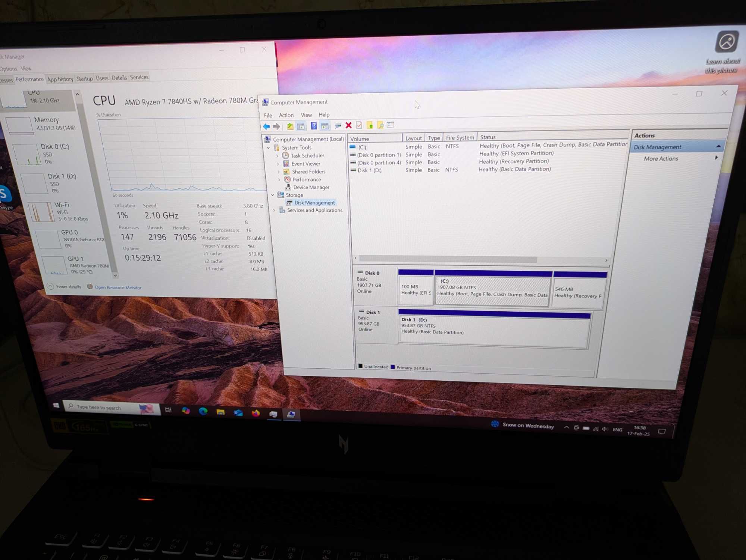
Task: Expand the Task Scheduler node arrow
Action: click(x=277, y=156)
